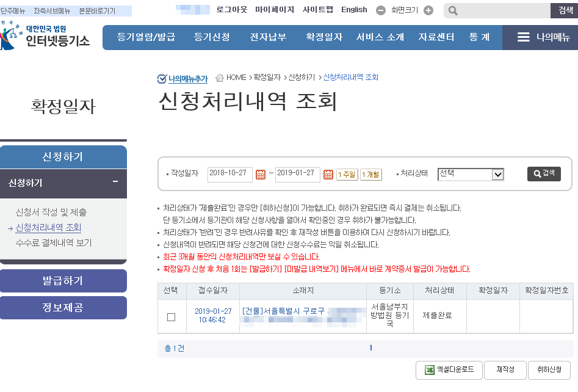Click the 취하신청 button
This screenshot has height=392, width=578.
click(x=549, y=370)
